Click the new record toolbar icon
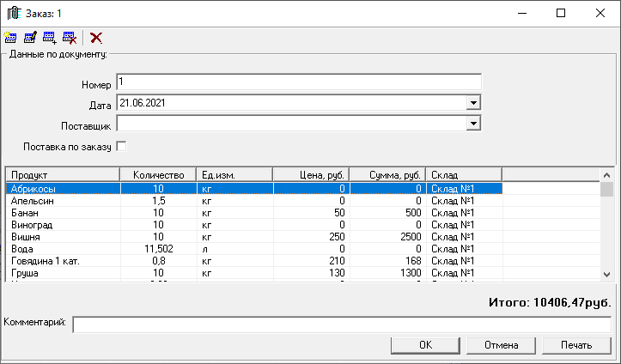The width and height of the screenshot is (621, 364). (10, 37)
